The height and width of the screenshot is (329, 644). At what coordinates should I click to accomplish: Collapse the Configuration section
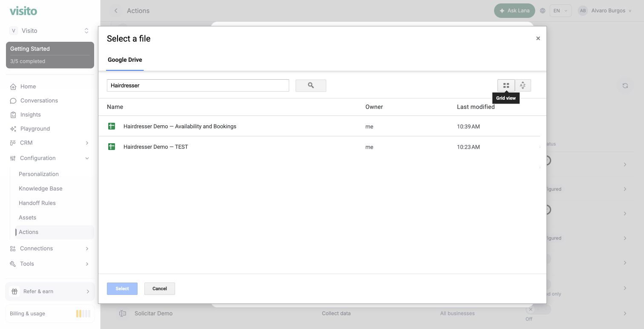[x=50, y=158]
